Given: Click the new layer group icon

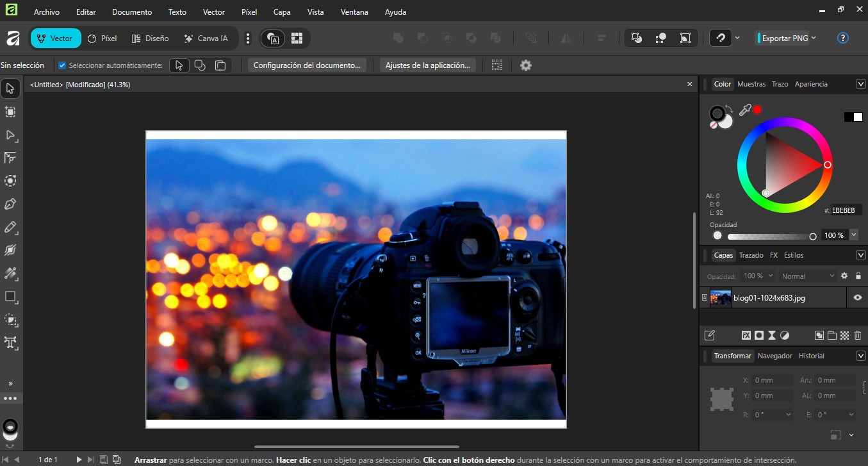Looking at the screenshot, I should pos(832,335).
